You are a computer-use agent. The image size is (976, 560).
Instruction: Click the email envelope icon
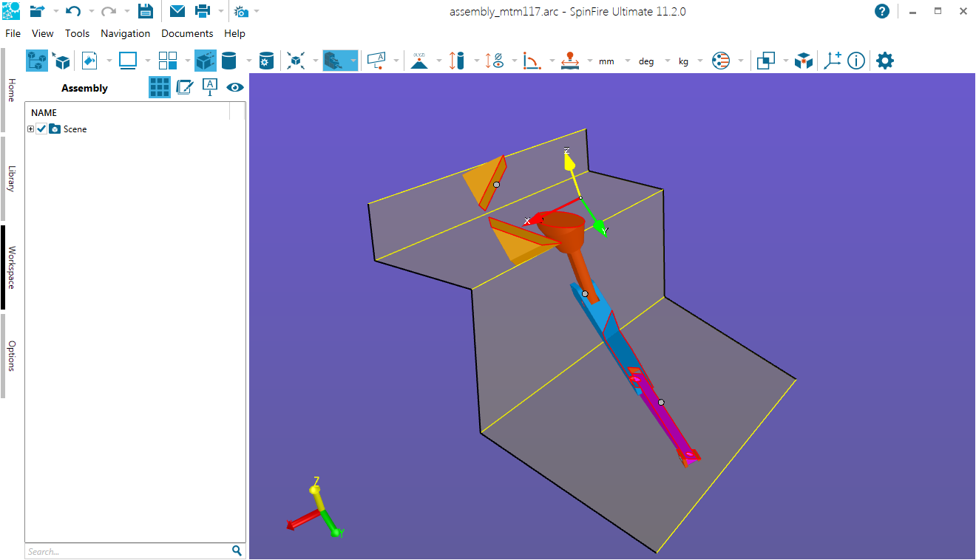177,11
